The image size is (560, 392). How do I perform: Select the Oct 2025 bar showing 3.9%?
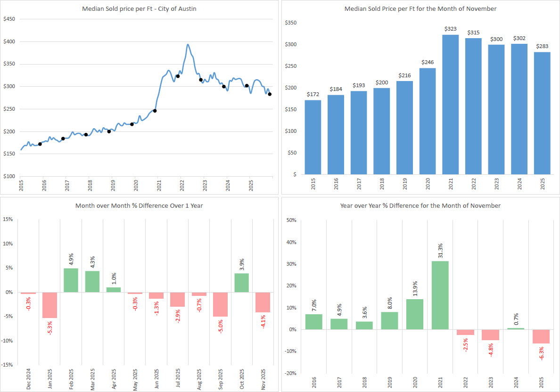(241, 283)
